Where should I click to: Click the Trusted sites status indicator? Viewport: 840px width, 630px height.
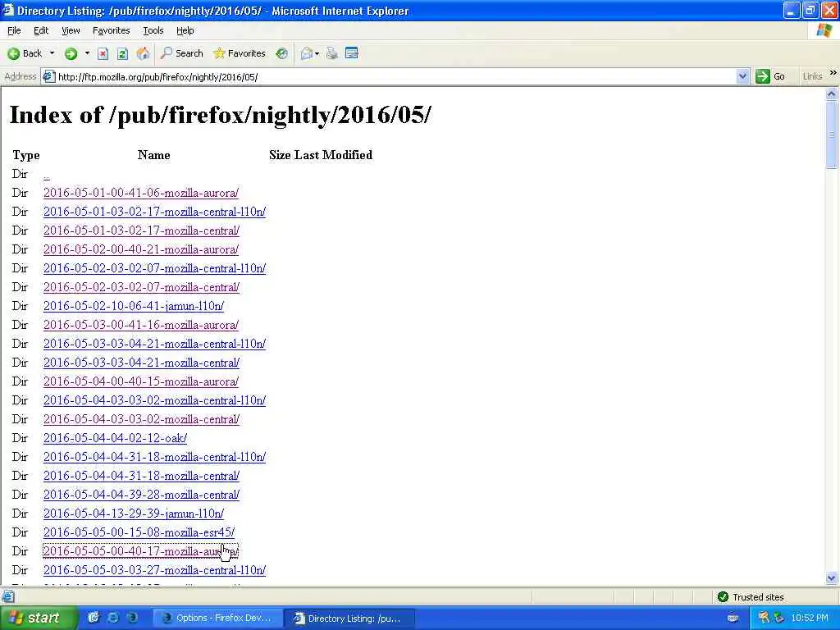point(751,597)
